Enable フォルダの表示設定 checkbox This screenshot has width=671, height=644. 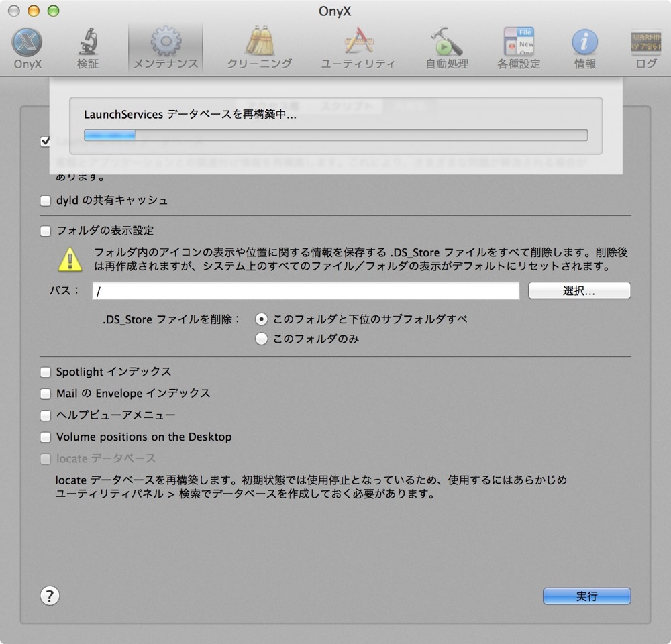click(x=46, y=231)
